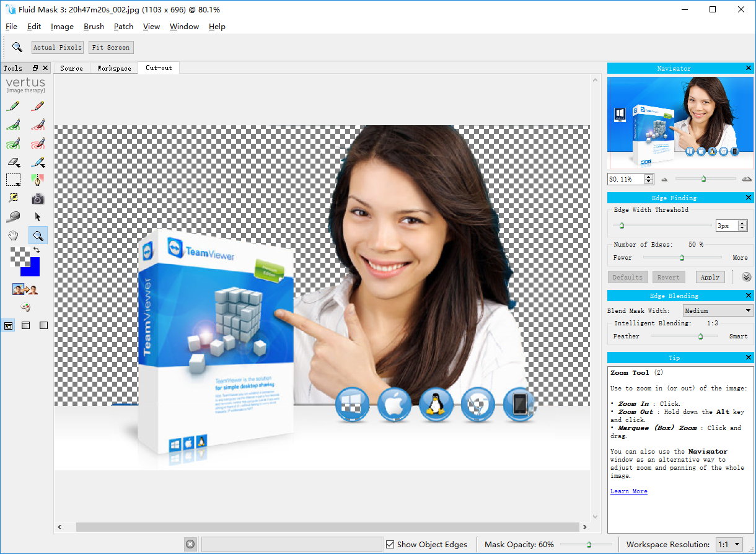The image size is (756, 554).
Task: Select the arrow pointer tool
Action: 38,217
